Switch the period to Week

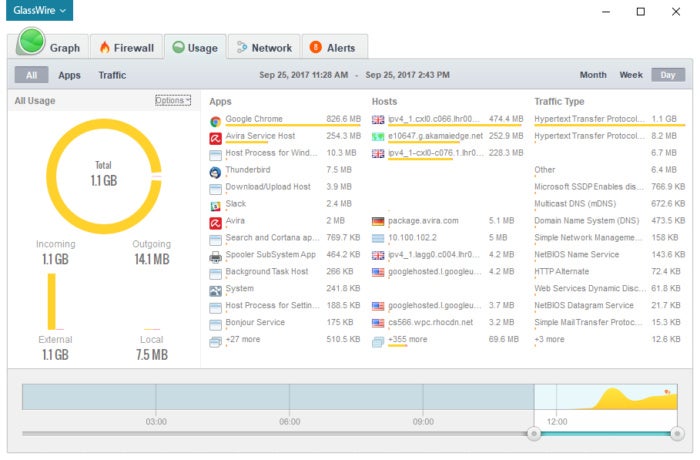pos(631,75)
